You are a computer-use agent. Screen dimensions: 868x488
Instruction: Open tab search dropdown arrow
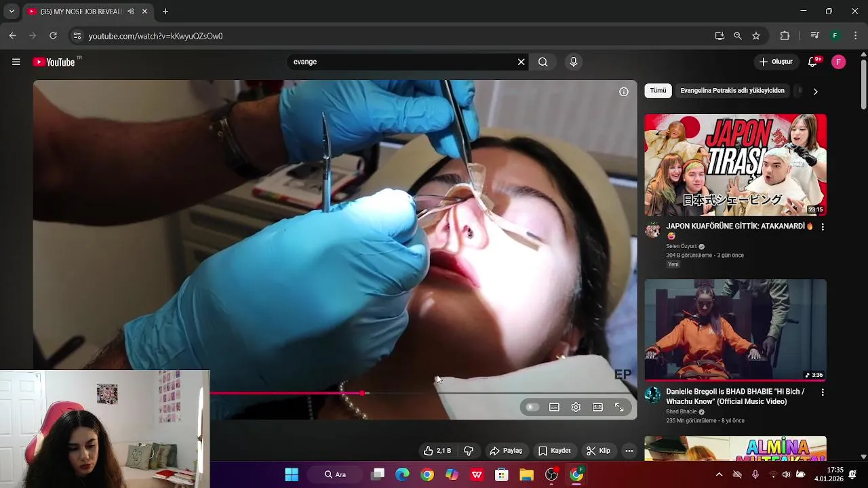pyautogui.click(x=12, y=12)
